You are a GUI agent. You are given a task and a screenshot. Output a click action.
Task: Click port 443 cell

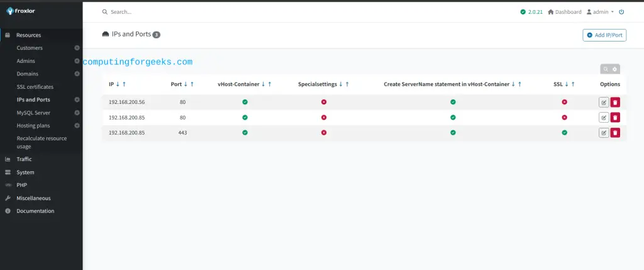(x=183, y=133)
